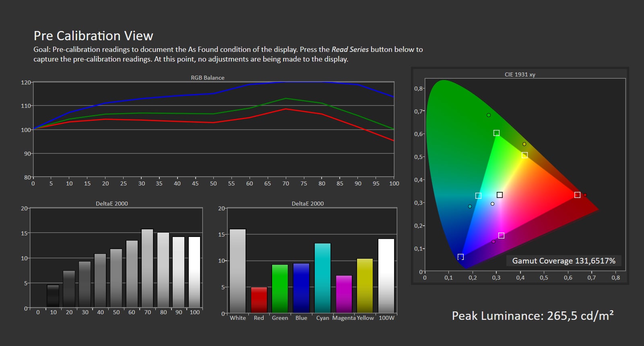The height and width of the screenshot is (346, 644).
Task: Select the white point target square in CIE
Action: (x=500, y=195)
